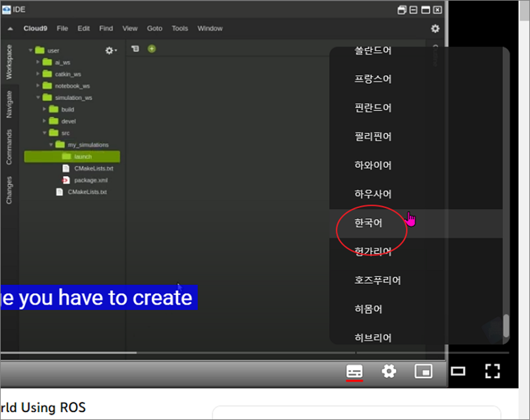Switch to the Changes side tab

tap(9, 190)
